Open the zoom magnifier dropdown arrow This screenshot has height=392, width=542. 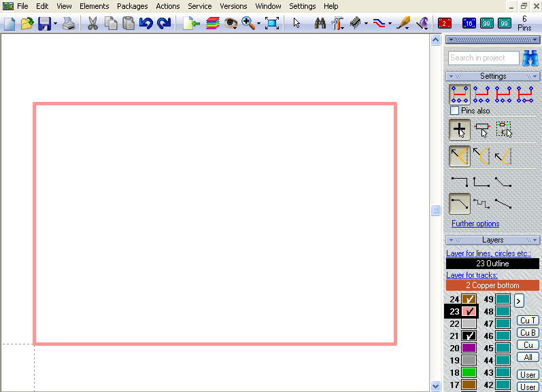[x=258, y=24]
